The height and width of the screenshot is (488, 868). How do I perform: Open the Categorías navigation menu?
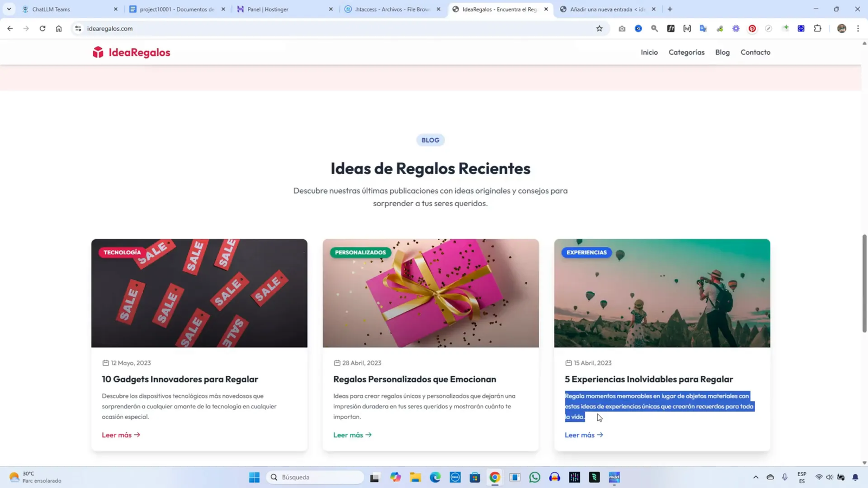(686, 52)
